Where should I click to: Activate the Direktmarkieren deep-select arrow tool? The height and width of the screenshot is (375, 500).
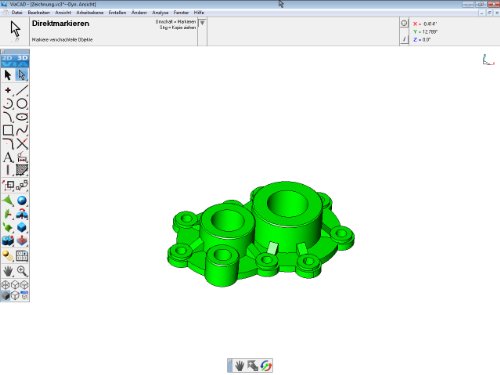pos(22,75)
